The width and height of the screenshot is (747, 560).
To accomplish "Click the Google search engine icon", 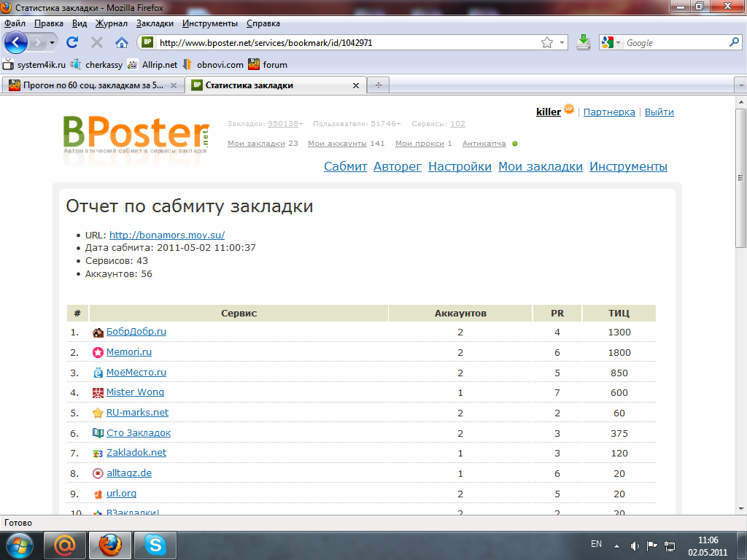I will 608,43.
